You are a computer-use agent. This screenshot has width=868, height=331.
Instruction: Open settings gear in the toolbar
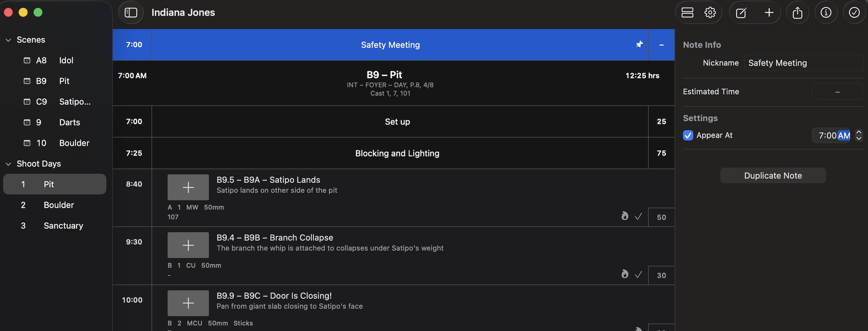(x=710, y=13)
